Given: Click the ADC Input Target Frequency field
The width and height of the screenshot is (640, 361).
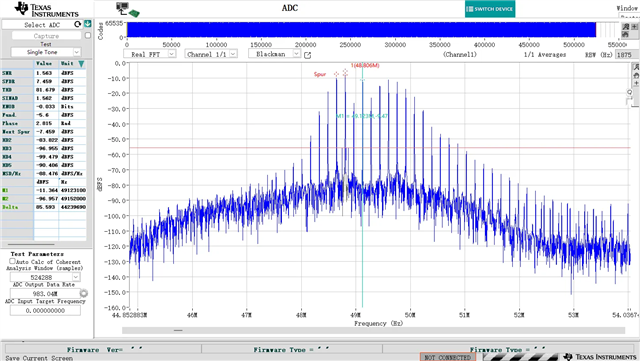Looking at the screenshot, I should click(x=45, y=311).
